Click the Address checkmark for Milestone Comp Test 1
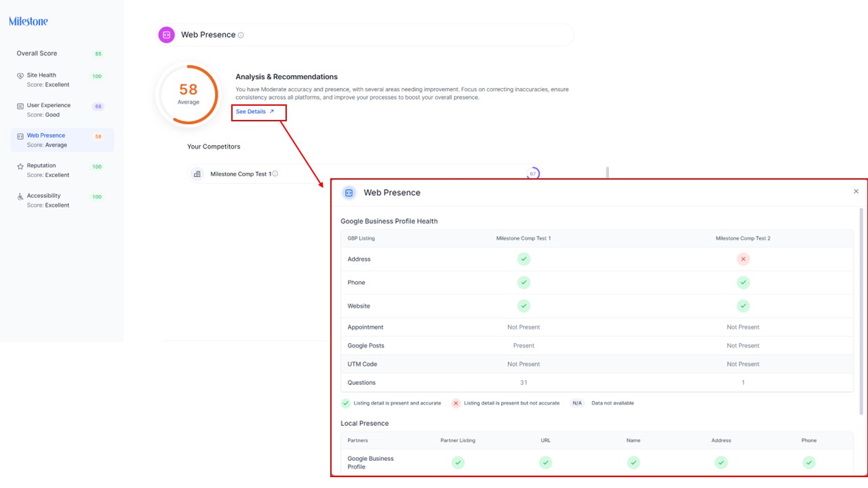The image size is (868, 488). pyautogui.click(x=524, y=259)
